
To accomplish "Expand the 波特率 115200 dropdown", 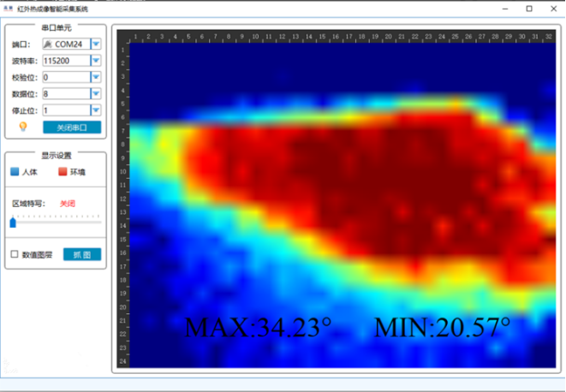I will [x=96, y=61].
